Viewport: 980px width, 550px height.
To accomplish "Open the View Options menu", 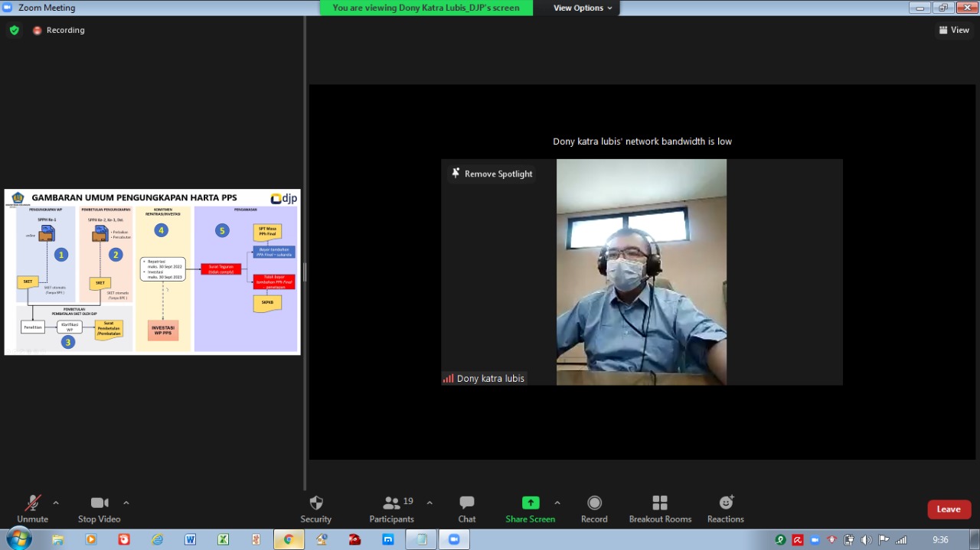I will [583, 8].
